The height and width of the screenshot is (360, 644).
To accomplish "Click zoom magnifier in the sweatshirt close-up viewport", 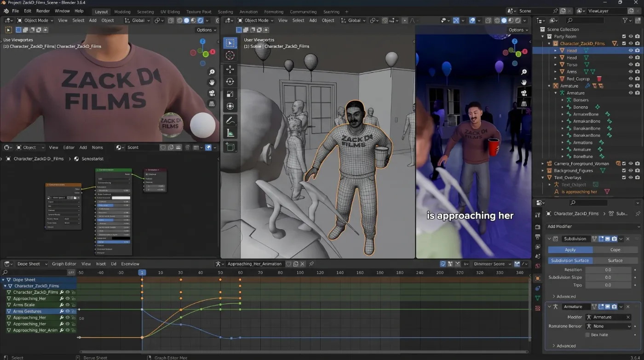I will [212, 72].
